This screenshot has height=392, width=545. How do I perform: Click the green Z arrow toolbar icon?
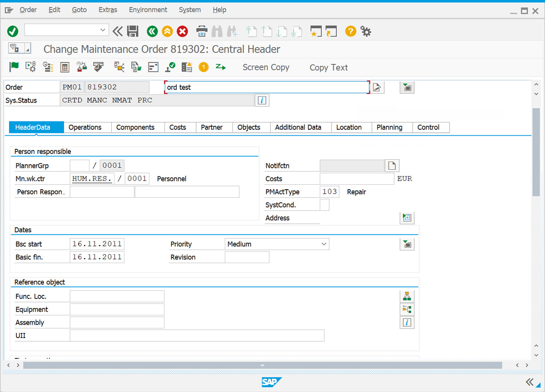(x=221, y=67)
